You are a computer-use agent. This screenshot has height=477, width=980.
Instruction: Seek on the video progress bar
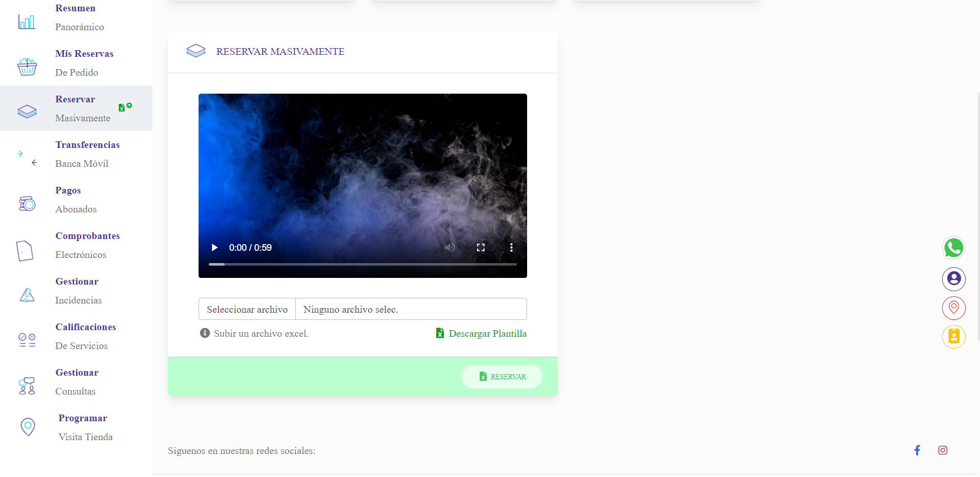click(362, 264)
